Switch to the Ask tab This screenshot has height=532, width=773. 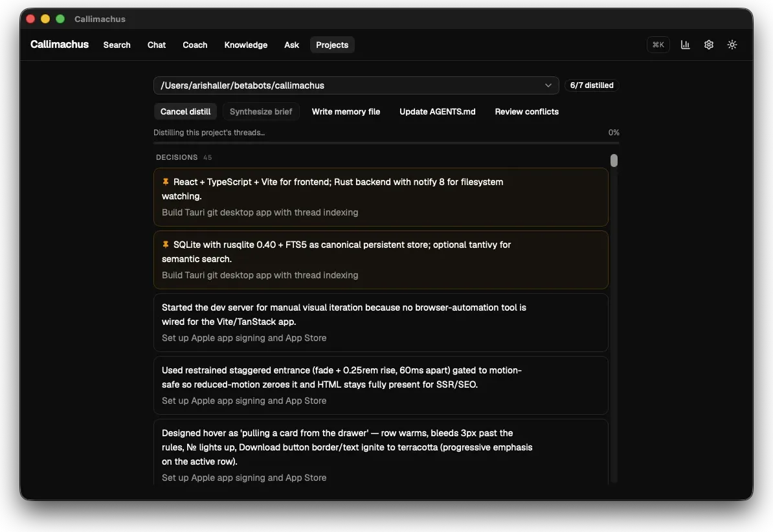(x=292, y=45)
